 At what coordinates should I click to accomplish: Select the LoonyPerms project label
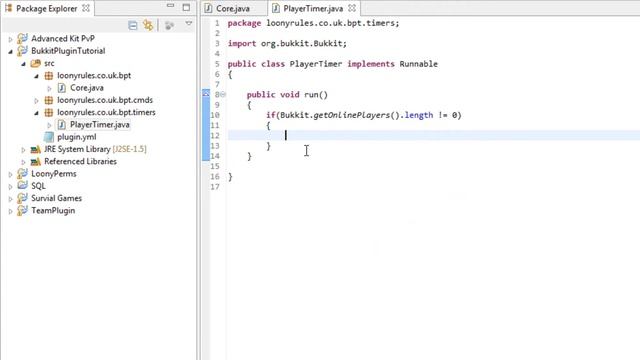pyautogui.click(x=53, y=173)
